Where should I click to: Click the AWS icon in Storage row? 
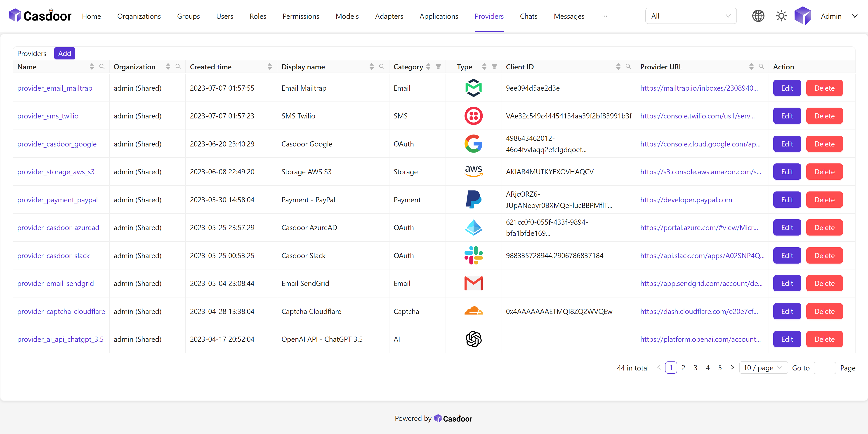[x=473, y=172]
